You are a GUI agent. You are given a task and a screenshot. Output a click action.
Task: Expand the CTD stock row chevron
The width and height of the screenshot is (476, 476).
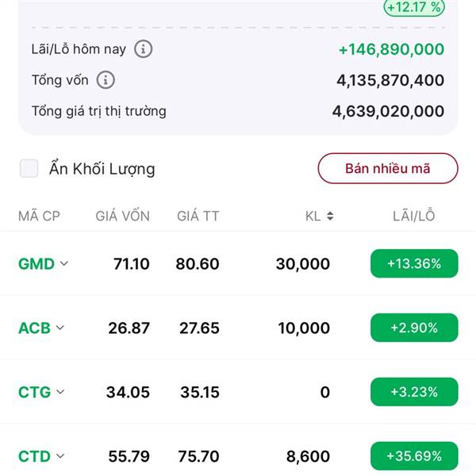click(60, 456)
